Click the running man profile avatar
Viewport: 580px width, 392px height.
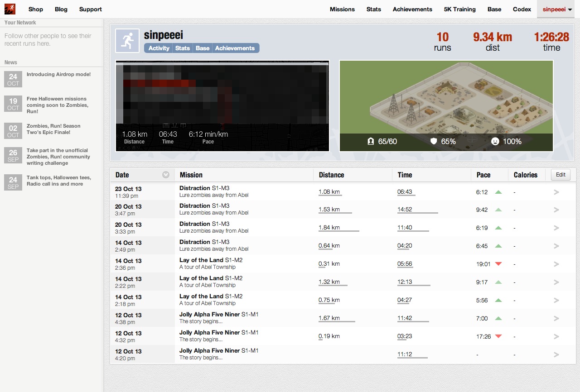pos(127,41)
